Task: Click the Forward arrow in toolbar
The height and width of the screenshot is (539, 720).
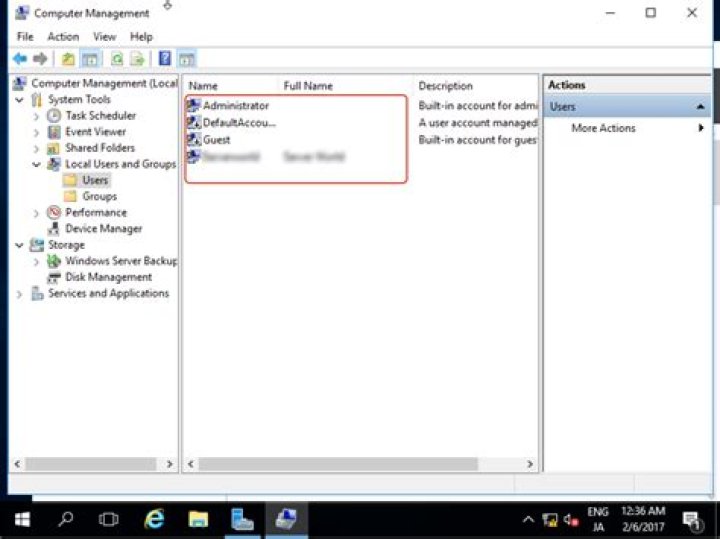Action: coord(40,59)
